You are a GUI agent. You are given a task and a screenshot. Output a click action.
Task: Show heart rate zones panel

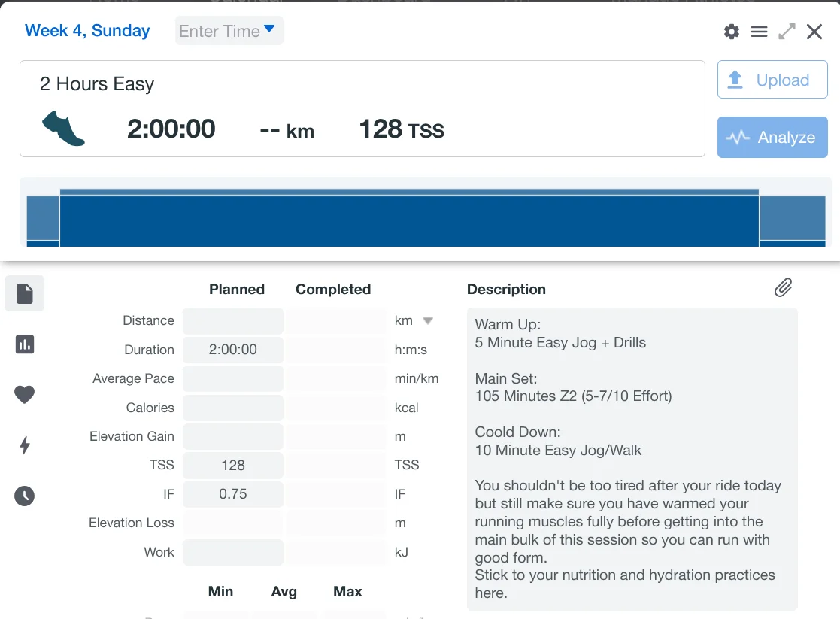(25, 394)
